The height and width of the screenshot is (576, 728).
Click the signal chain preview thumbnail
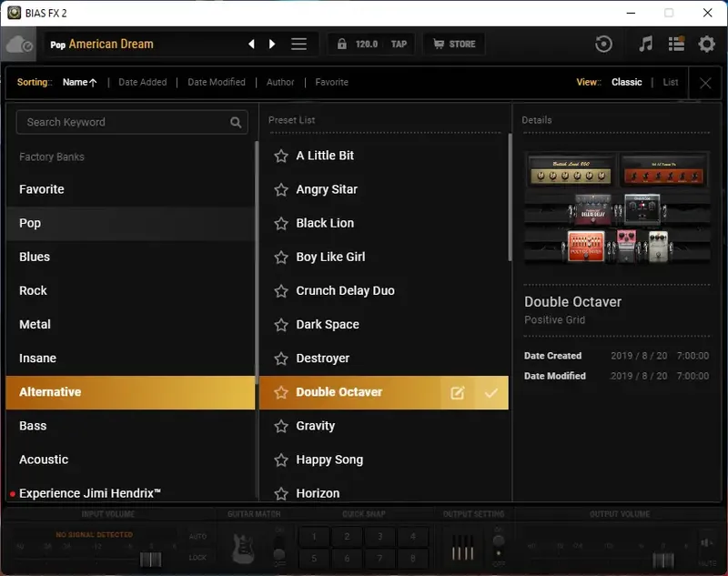click(x=617, y=208)
